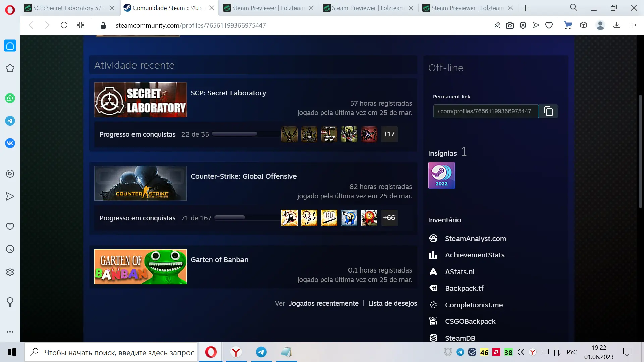The height and width of the screenshot is (362, 644).
Task: Open tips lightbulb icon in sidebar
Action: (10, 302)
